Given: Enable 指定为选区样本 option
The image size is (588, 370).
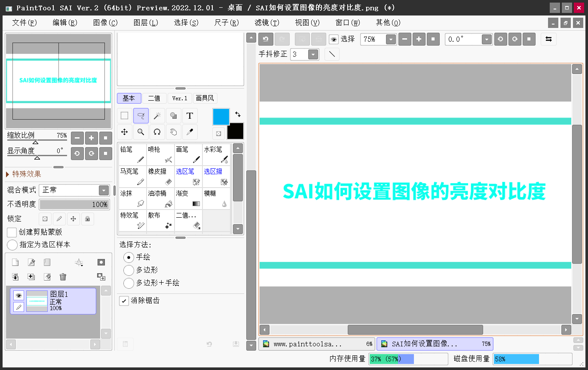Looking at the screenshot, I should click(x=12, y=245).
